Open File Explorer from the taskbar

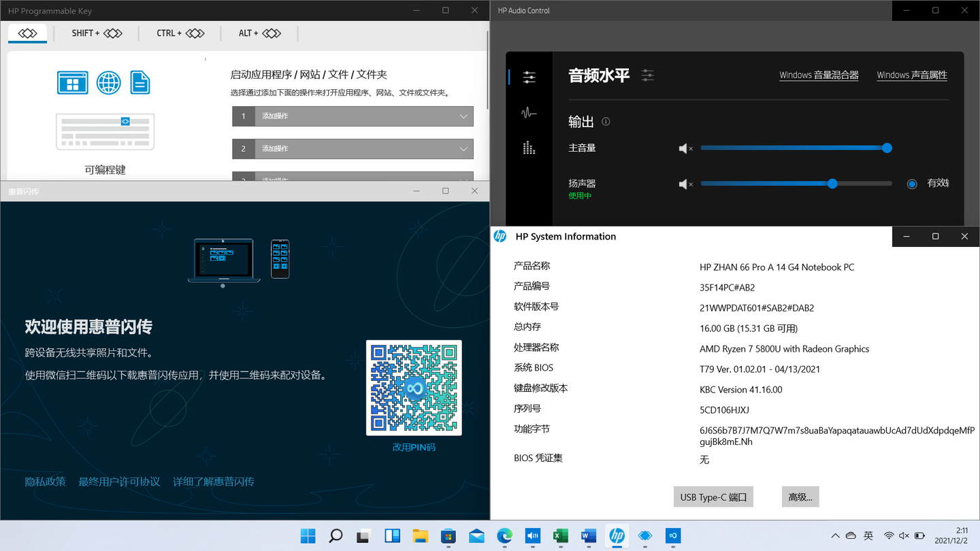[420, 536]
